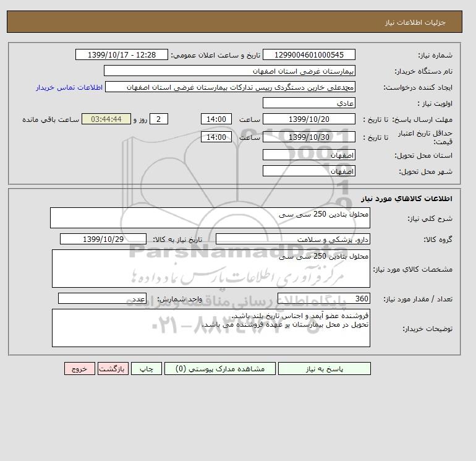Click the priority field عادي

pos(309,103)
